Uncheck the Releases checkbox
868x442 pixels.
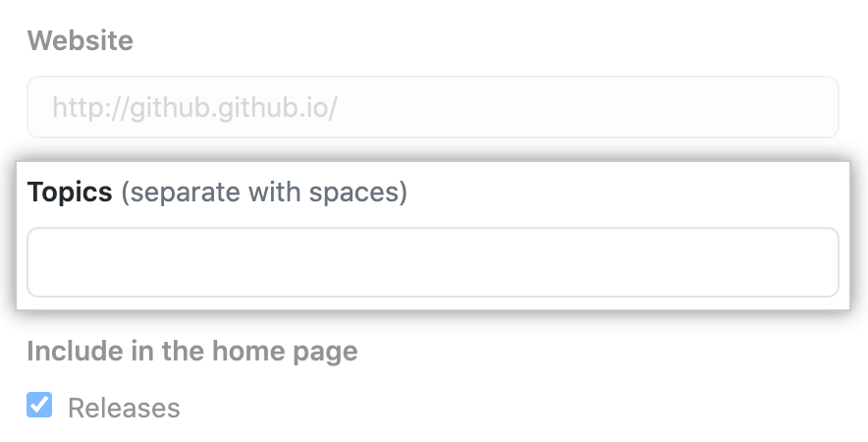click(39, 405)
